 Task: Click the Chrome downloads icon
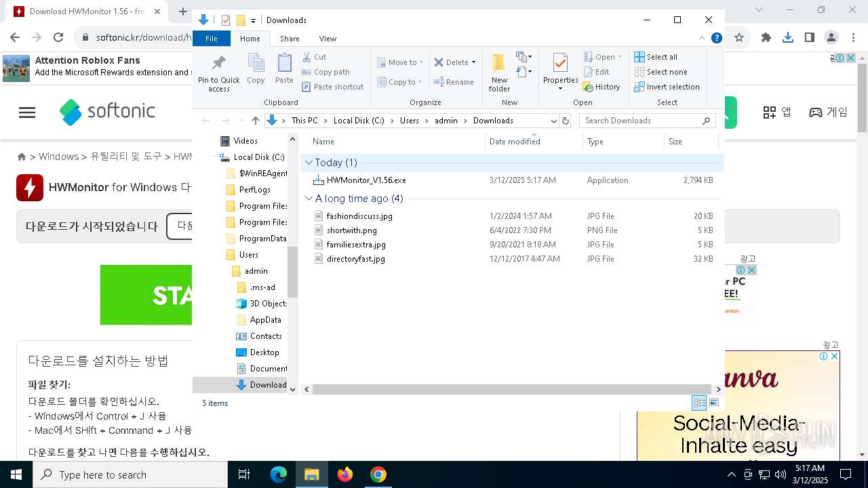click(787, 38)
